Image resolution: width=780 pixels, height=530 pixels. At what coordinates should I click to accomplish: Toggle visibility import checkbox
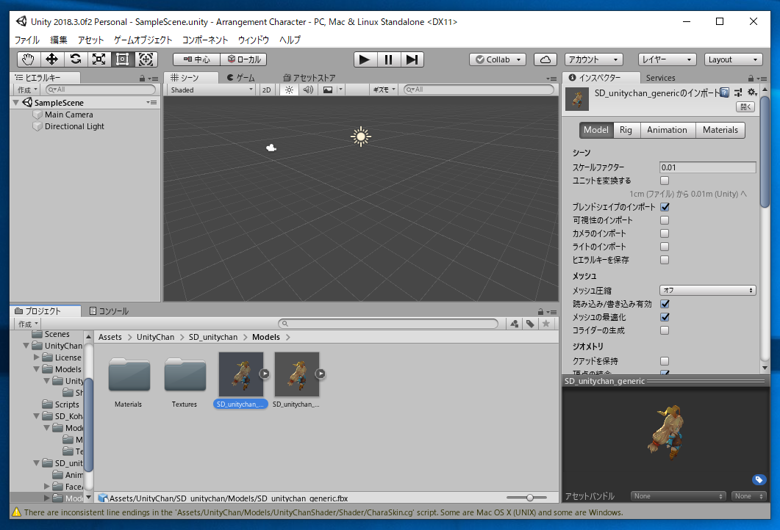click(665, 220)
